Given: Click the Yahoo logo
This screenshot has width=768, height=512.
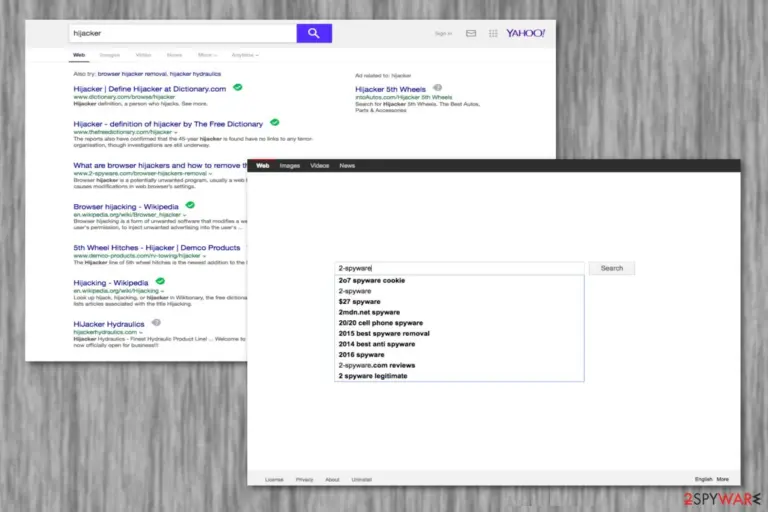Looking at the screenshot, I should click(x=526, y=33).
